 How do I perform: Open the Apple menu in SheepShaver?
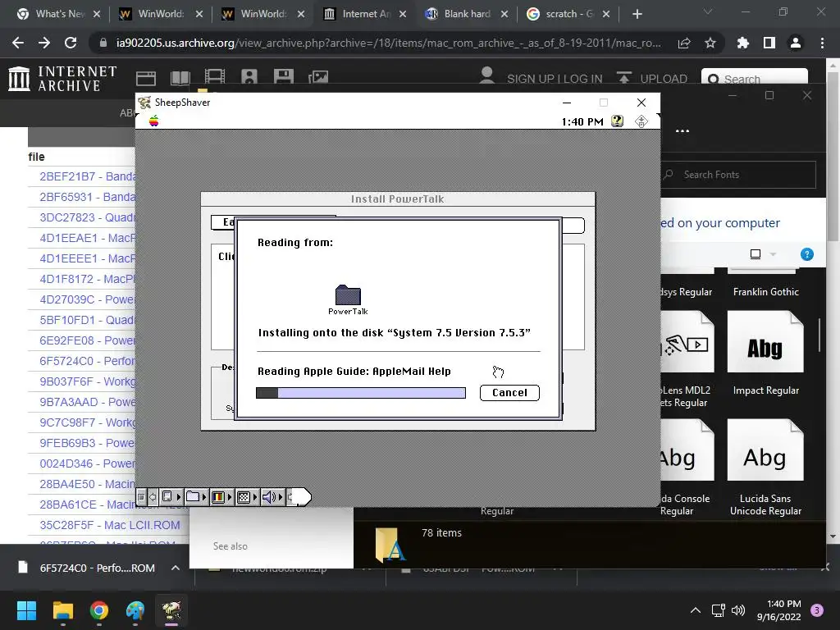pyautogui.click(x=153, y=121)
